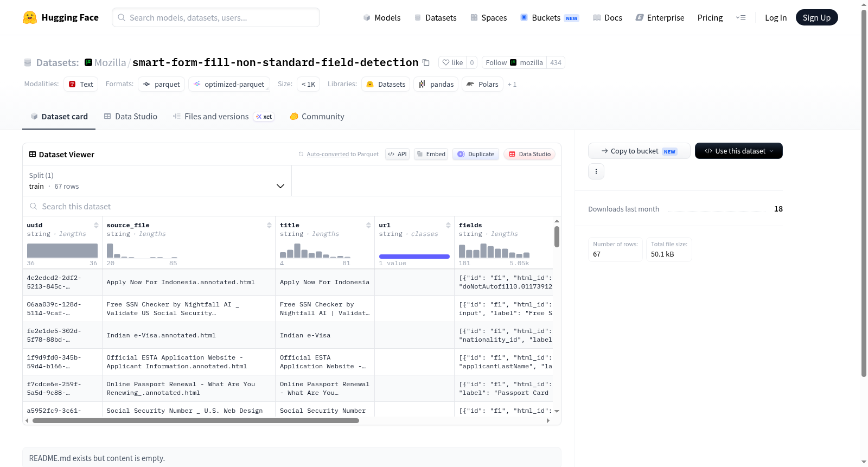868x467 pixels.
Task: Choose the Polars library tag
Action: pyautogui.click(x=482, y=84)
